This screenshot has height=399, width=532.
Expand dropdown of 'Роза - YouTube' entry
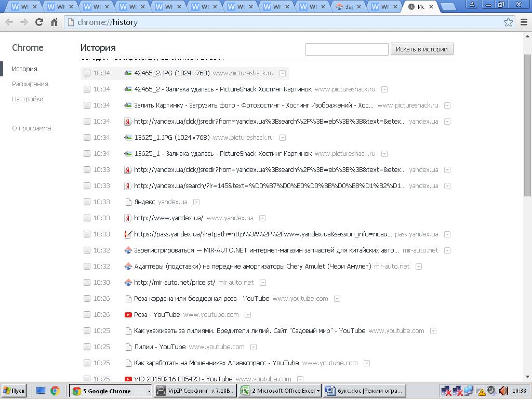(248, 315)
